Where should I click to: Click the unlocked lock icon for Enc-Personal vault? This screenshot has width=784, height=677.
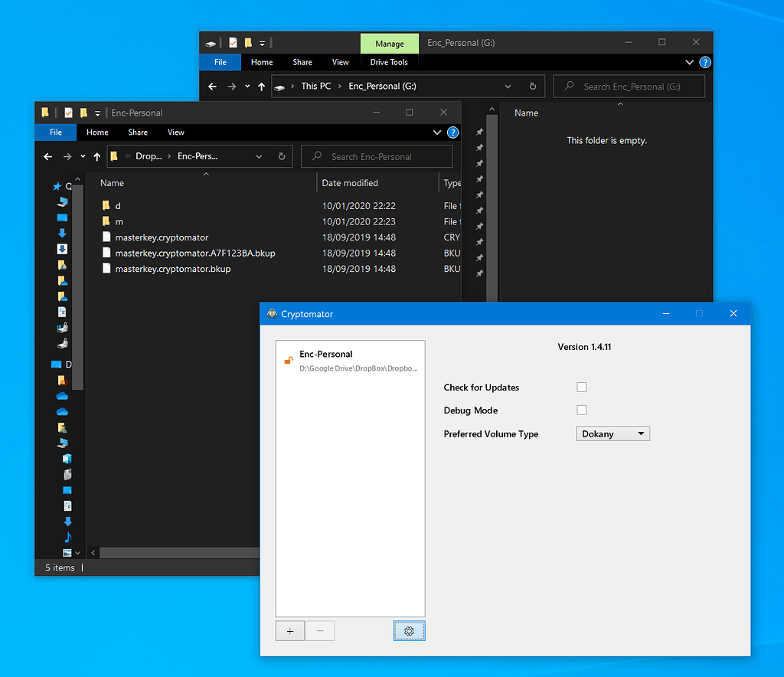[289, 360]
